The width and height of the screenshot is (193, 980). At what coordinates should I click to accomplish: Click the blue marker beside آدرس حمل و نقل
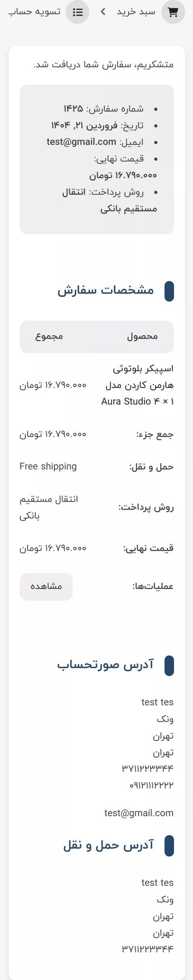click(169, 846)
